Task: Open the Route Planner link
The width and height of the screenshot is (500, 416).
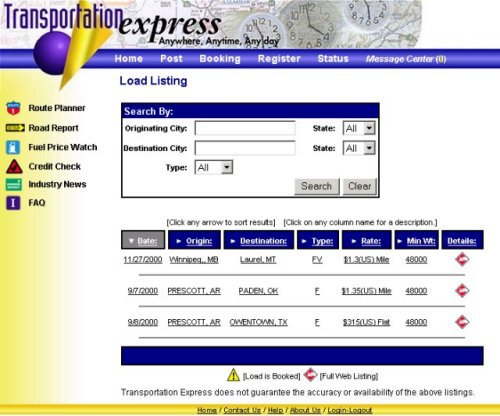Action: pos(57,108)
